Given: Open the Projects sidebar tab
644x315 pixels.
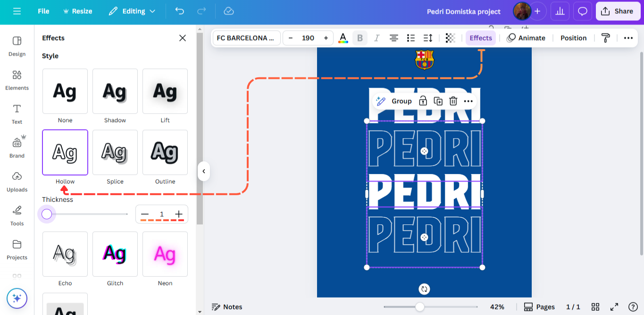Looking at the screenshot, I should [17, 250].
